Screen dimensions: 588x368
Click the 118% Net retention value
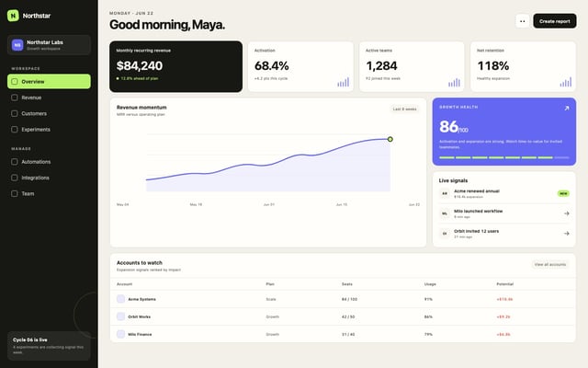point(492,65)
